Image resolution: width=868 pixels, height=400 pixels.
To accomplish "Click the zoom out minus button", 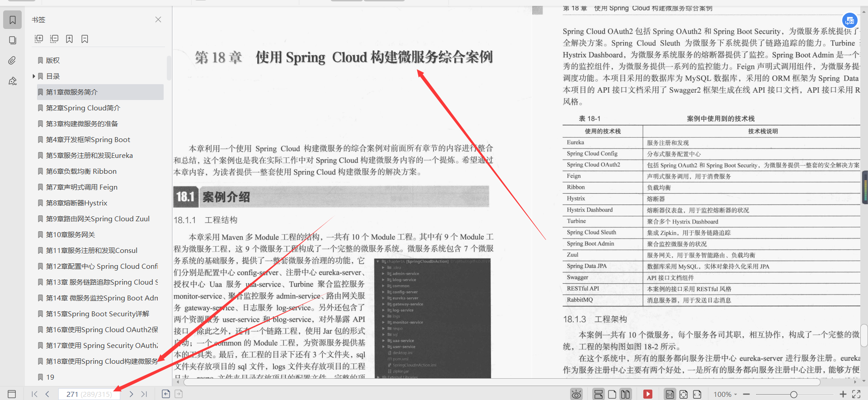I will (x=746, y=395).
